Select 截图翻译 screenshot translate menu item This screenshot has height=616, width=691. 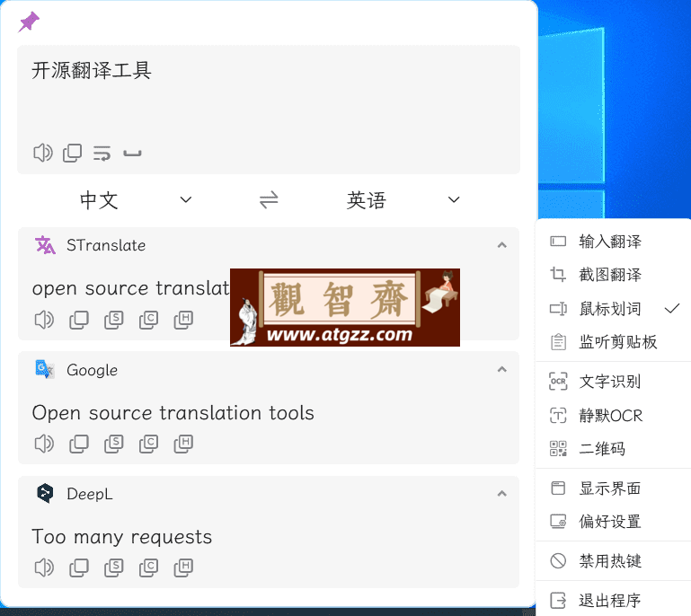coord(614,275)
